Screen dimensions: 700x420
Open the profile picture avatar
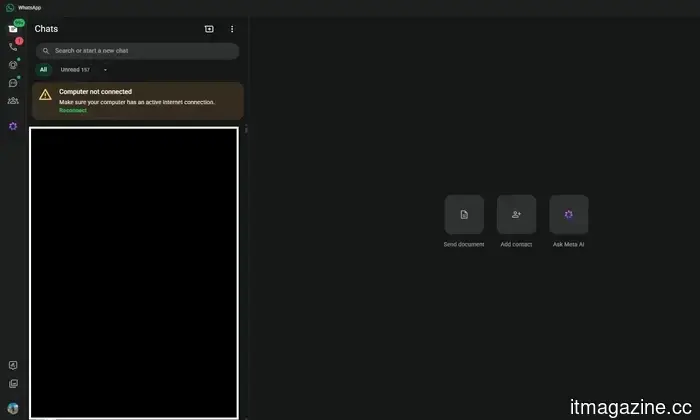click(13, 408)
